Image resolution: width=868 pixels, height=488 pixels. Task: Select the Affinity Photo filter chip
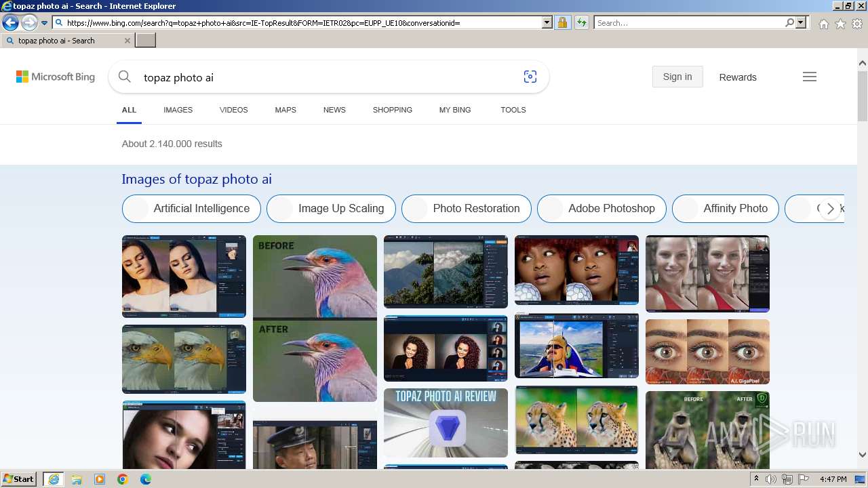click(x=726, y=209)
